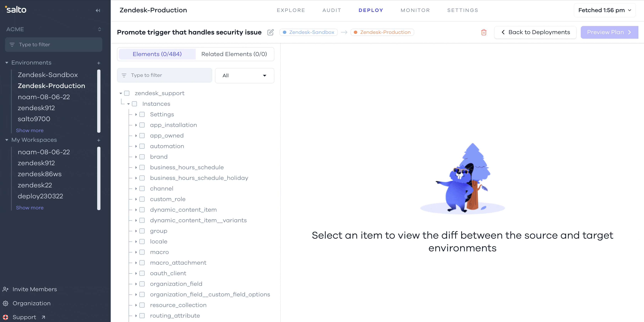This screenshot has height=322, width=644.
Task: Open the Support link
Action: [24, 317]
